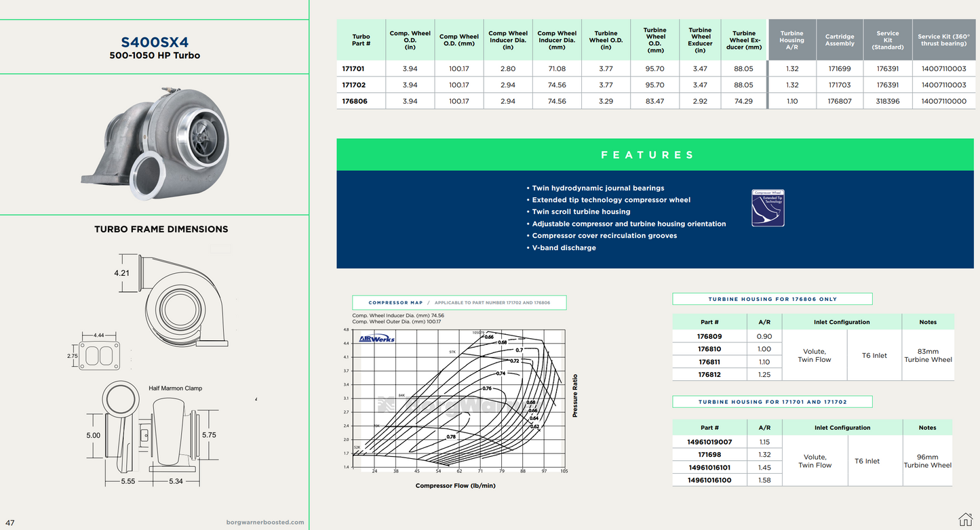The height and width of the screenshot is (530, 980).
Task: Click cartridge assembly number 171699
Action: coord(840,68)
